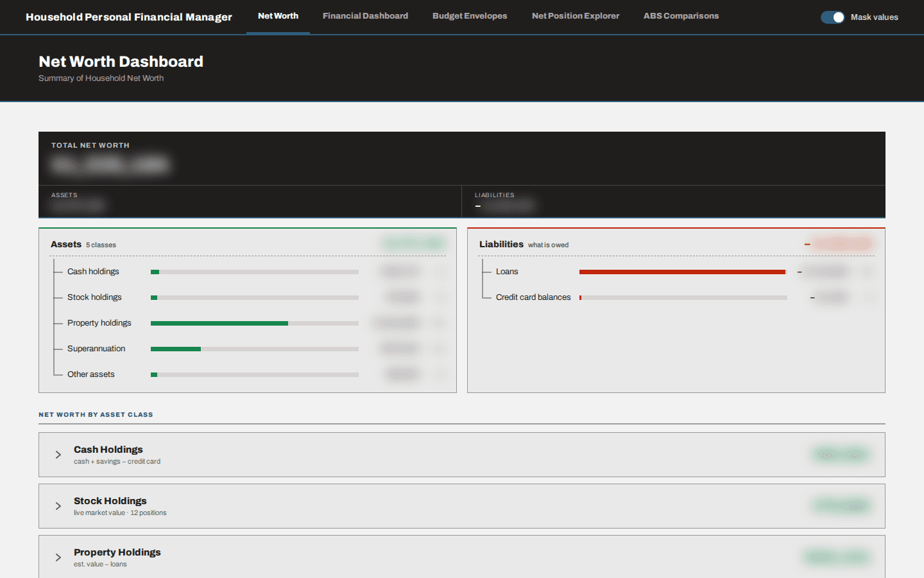The width and height of the screenshot is (924, 578).
Task: Expand the Stock Holdings chevron
Action: tap(58, 506)
